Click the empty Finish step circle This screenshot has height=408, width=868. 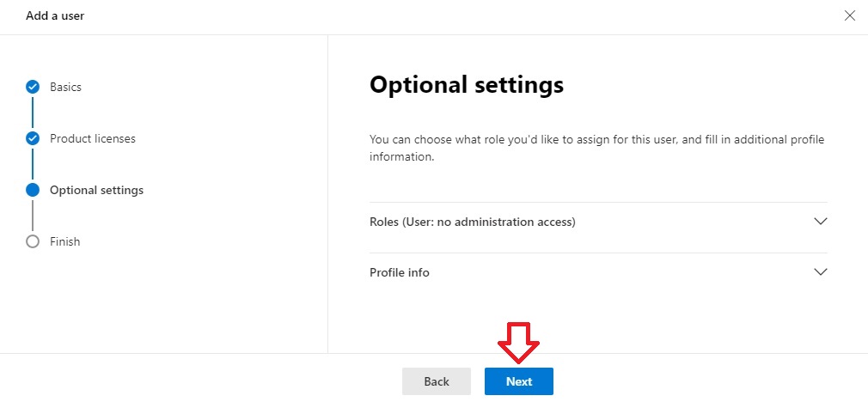(x=33, y=241)
